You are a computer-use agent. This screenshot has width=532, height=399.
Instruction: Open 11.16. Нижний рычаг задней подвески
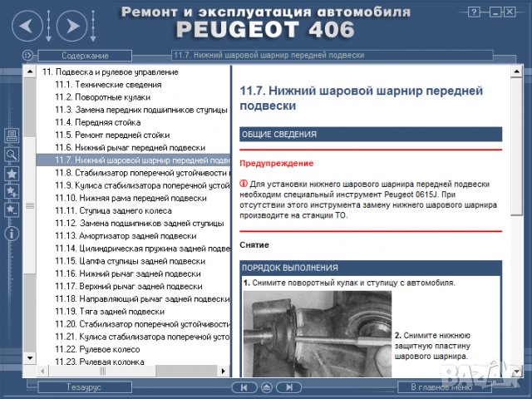click(128, 273)
